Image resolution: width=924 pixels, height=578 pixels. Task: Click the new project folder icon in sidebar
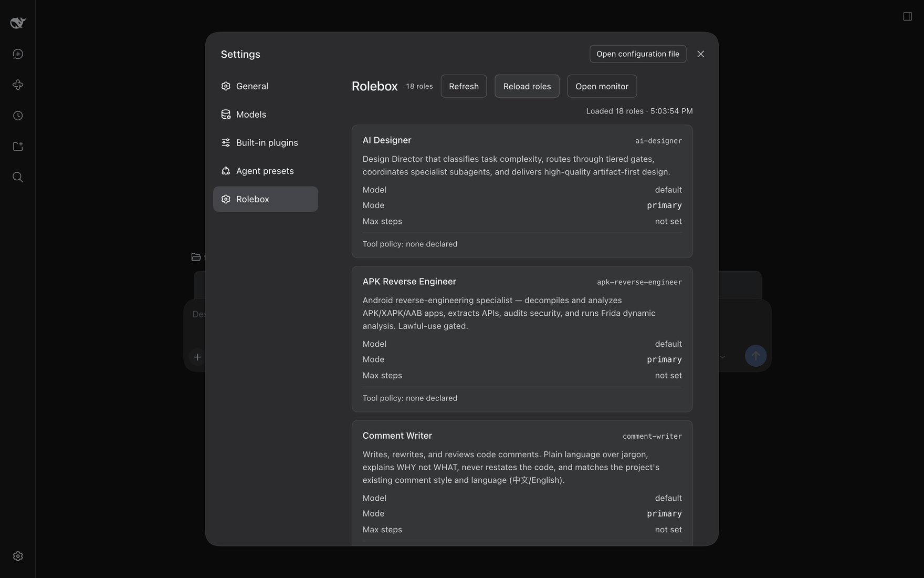18,146
